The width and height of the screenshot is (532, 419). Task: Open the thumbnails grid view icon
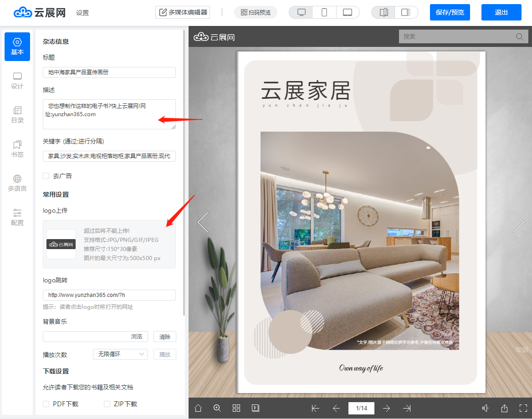[x=236, y=408]
